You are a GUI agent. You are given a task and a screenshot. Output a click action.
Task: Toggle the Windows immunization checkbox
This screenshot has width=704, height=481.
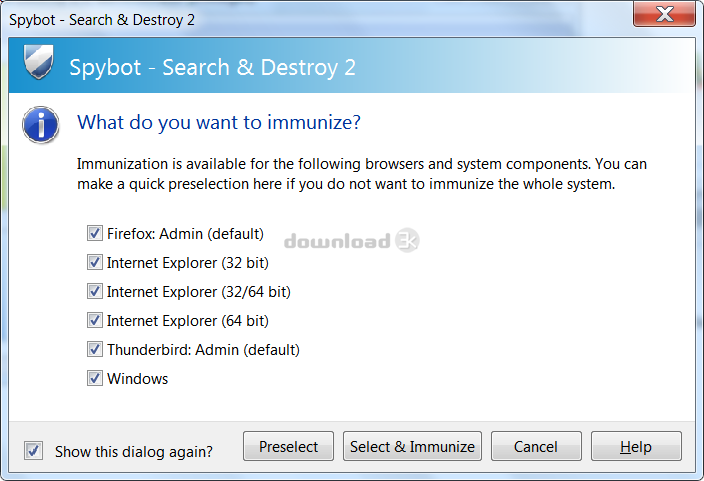[x=95, y=379]
